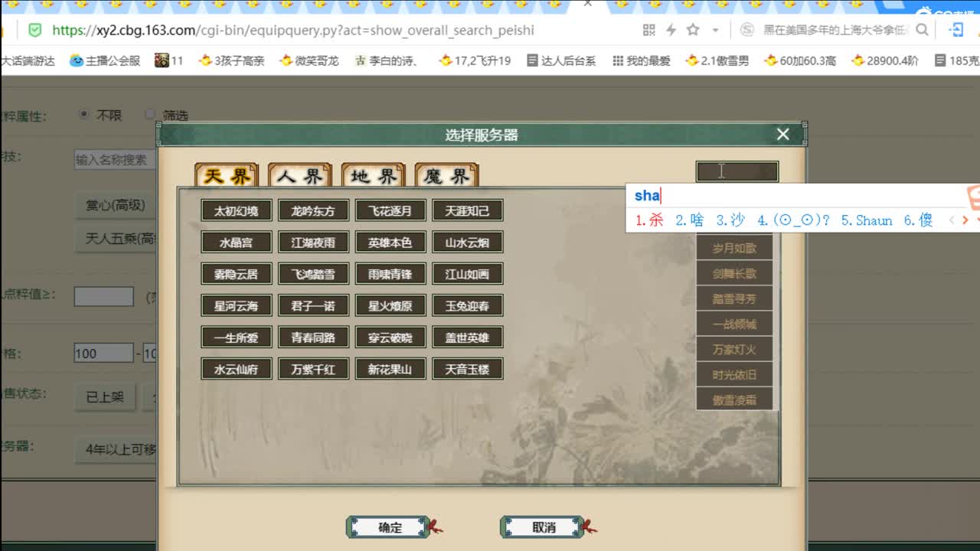980x551 pixels.
Task: Select server 水晶宫
Action: [237, 243]
